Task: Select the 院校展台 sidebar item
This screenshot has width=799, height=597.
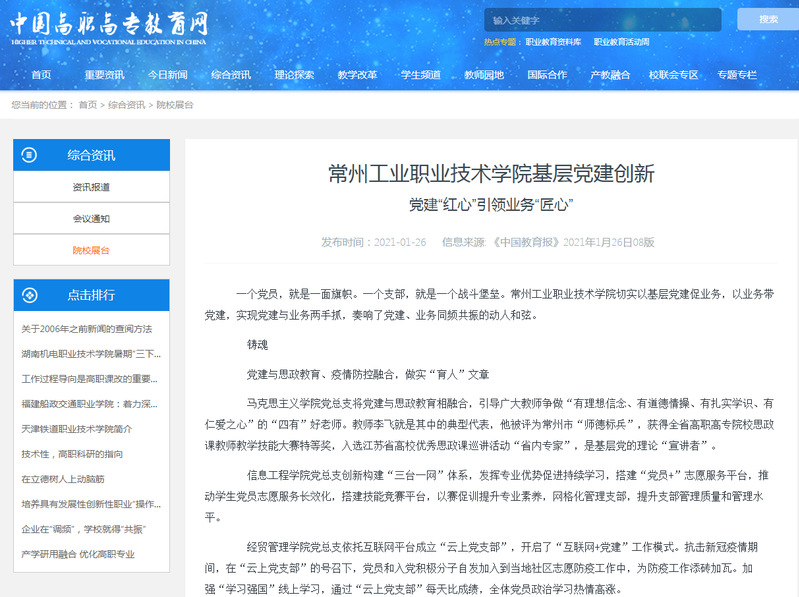Action: click(91, 250)
